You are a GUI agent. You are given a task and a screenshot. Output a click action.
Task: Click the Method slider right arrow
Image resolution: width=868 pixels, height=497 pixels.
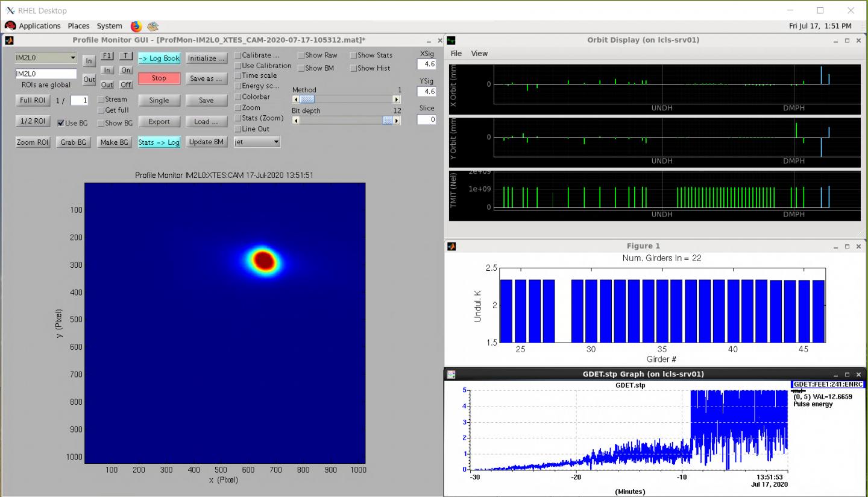tap(397, 100)
